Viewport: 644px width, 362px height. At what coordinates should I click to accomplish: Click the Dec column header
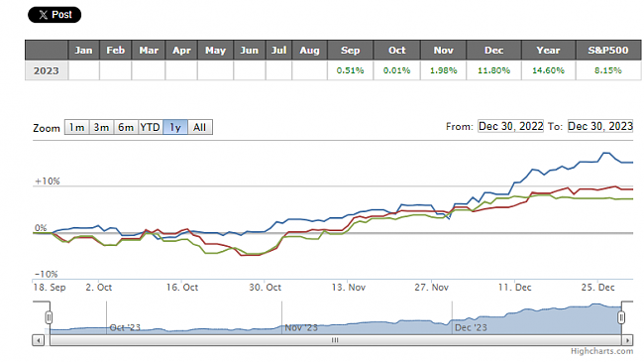(x=494, y=51)
